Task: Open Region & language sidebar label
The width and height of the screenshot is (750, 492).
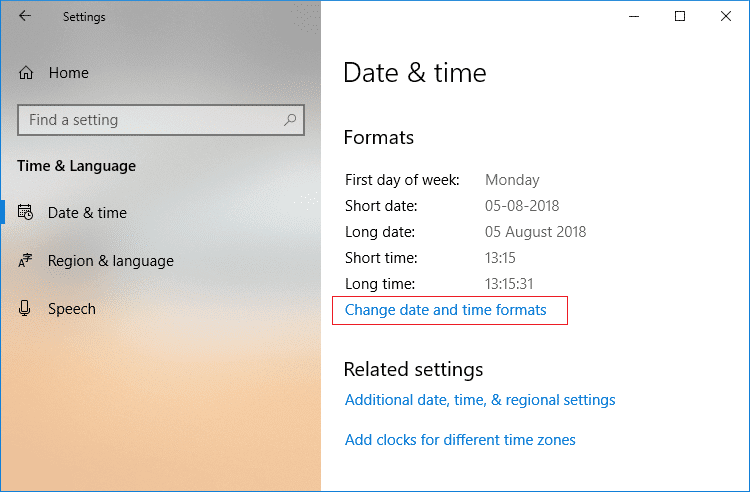Action: (111, 261)
